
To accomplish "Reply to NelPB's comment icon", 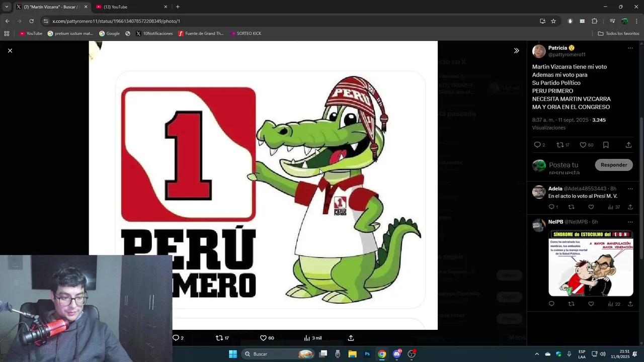I will click(551, 304).
